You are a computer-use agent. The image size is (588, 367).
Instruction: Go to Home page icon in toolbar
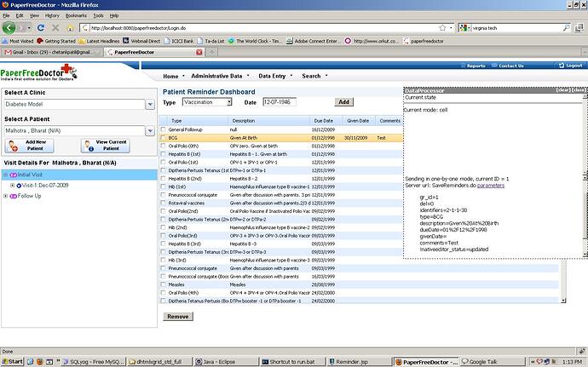click(x=70, y=28)
